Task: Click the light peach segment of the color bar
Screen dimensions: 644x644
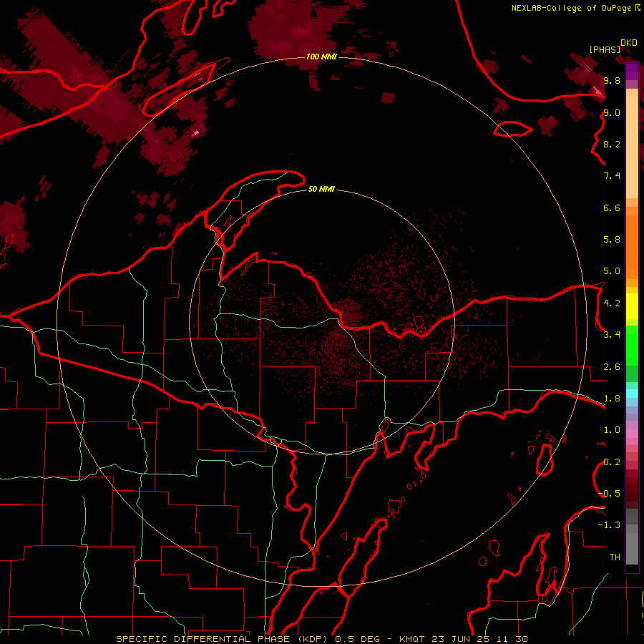Action: click(632, 147)
